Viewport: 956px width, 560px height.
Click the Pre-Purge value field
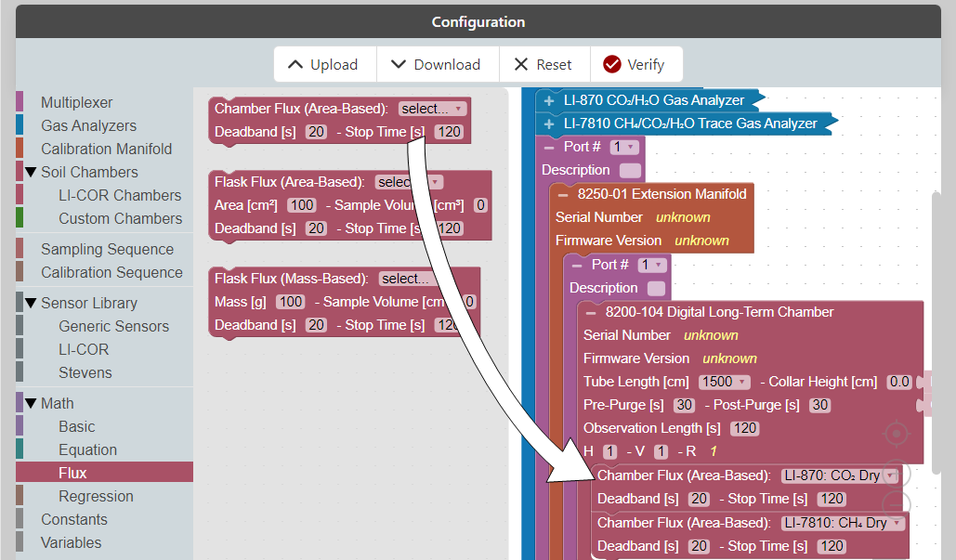pos(684,405)
